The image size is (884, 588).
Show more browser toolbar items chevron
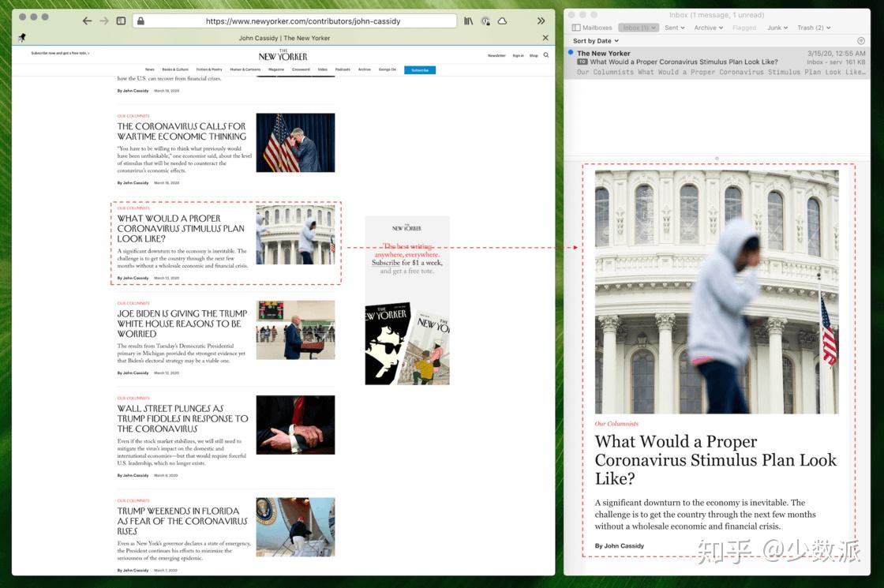coord(541,21)
